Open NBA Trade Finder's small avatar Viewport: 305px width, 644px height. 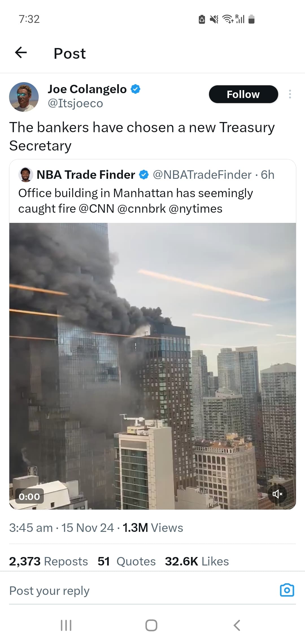click(x=26, y=175)
